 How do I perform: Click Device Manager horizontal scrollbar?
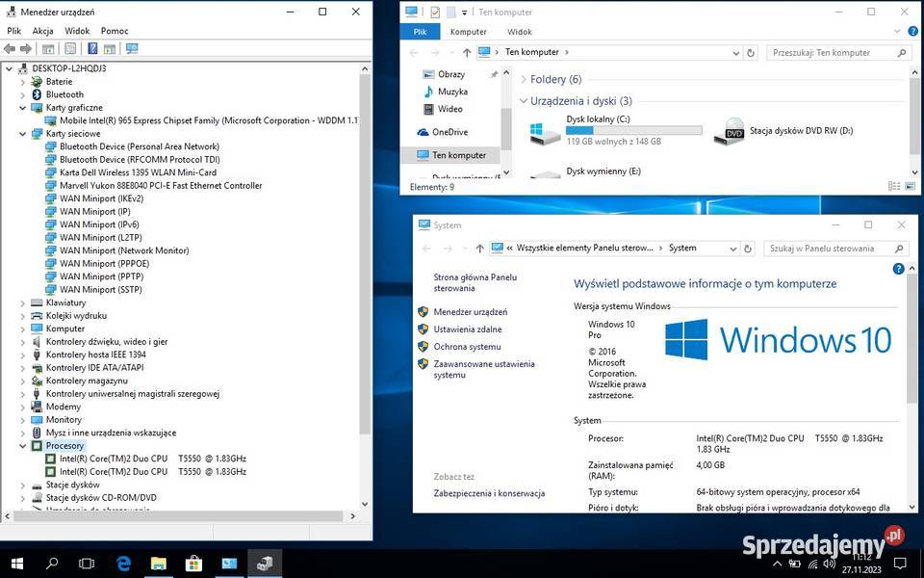(177, 516)
